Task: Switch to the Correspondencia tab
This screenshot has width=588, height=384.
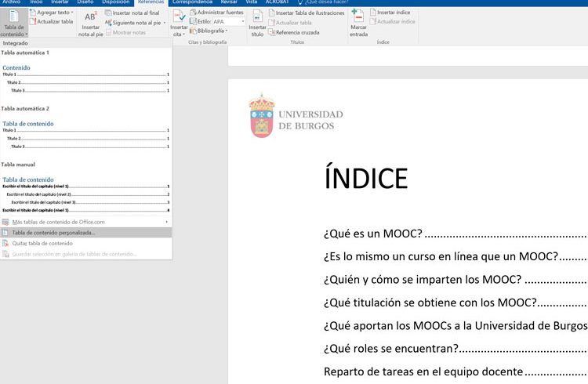Action: [x=192, y=2]
